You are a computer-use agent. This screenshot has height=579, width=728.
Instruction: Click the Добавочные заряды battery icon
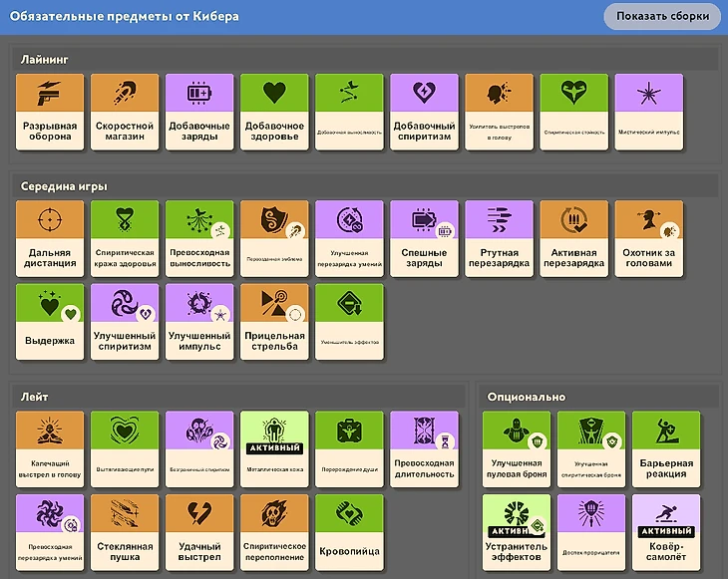click(199, 93)
